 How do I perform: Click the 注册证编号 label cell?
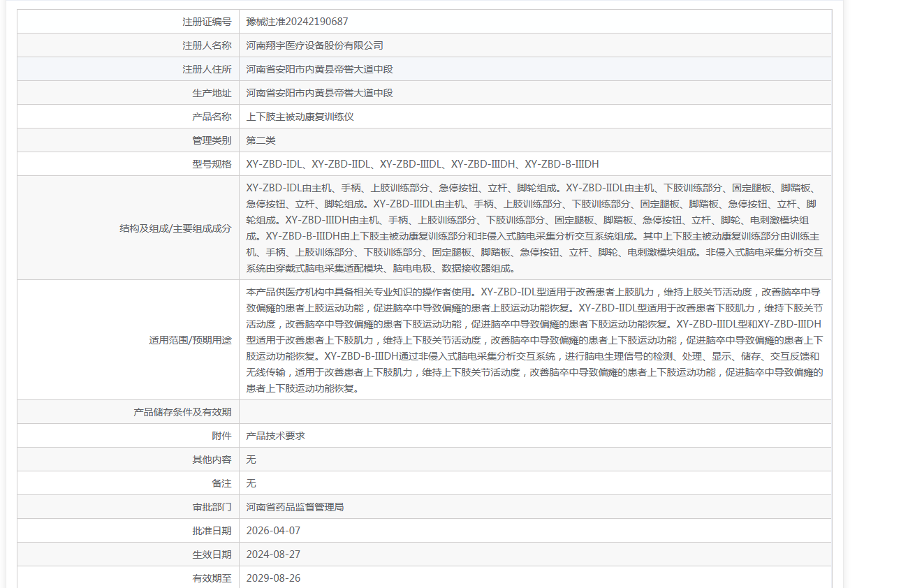(x=128, y=22)
